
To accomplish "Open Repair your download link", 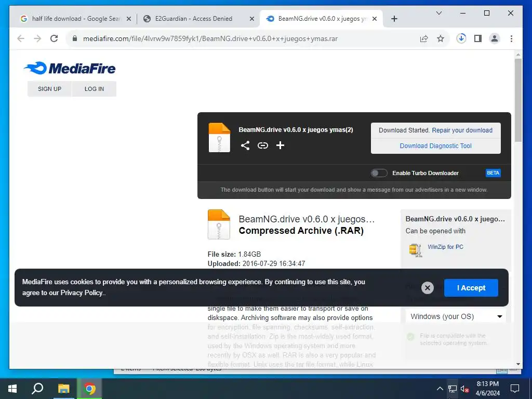I will (462, 130).
